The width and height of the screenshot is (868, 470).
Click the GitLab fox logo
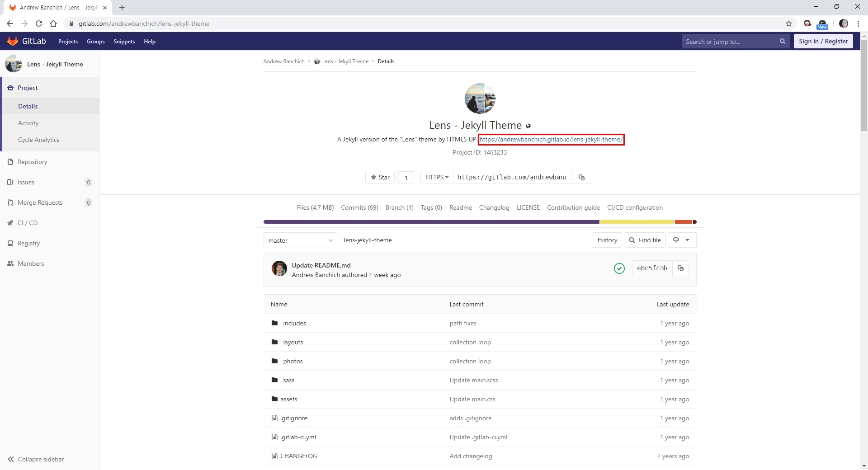(x=13, y=41)
